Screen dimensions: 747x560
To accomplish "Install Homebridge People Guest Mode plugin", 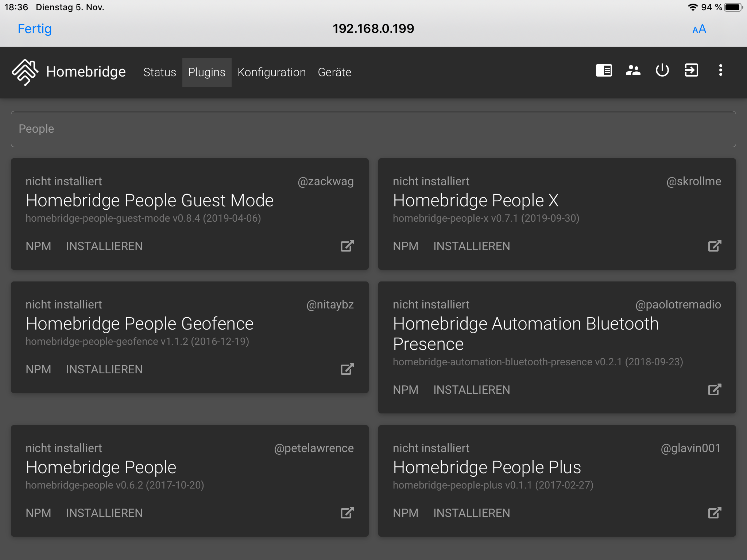I will point(104,246).
